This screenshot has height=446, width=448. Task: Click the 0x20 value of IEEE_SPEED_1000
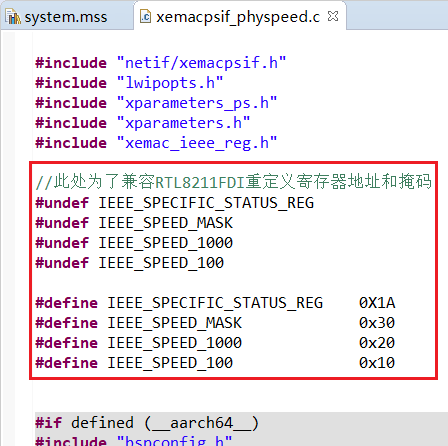[x=377, y=343]
